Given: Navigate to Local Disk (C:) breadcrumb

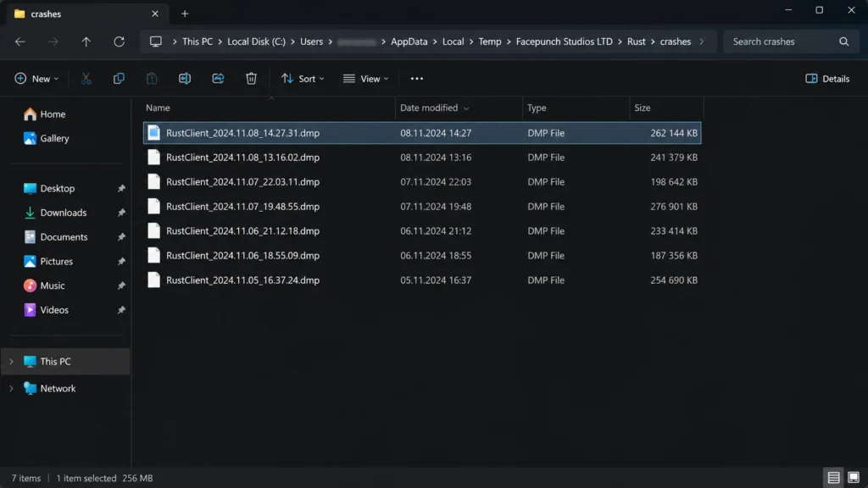Looking at the screenshot, I should point(256,42).
